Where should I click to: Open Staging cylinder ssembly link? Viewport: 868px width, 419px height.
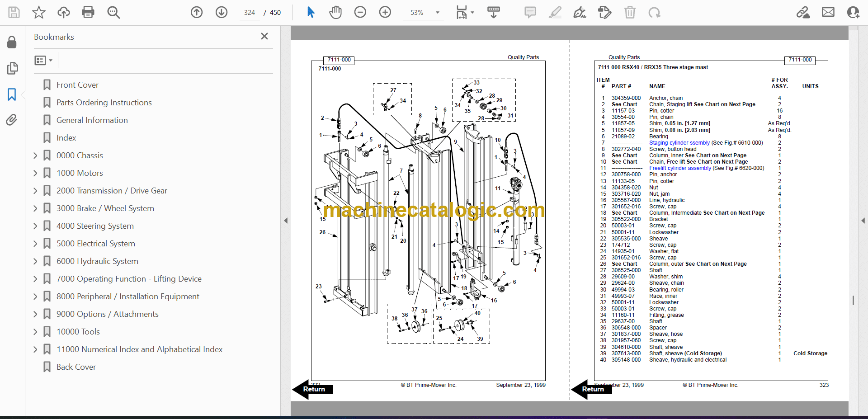[679, 143]
